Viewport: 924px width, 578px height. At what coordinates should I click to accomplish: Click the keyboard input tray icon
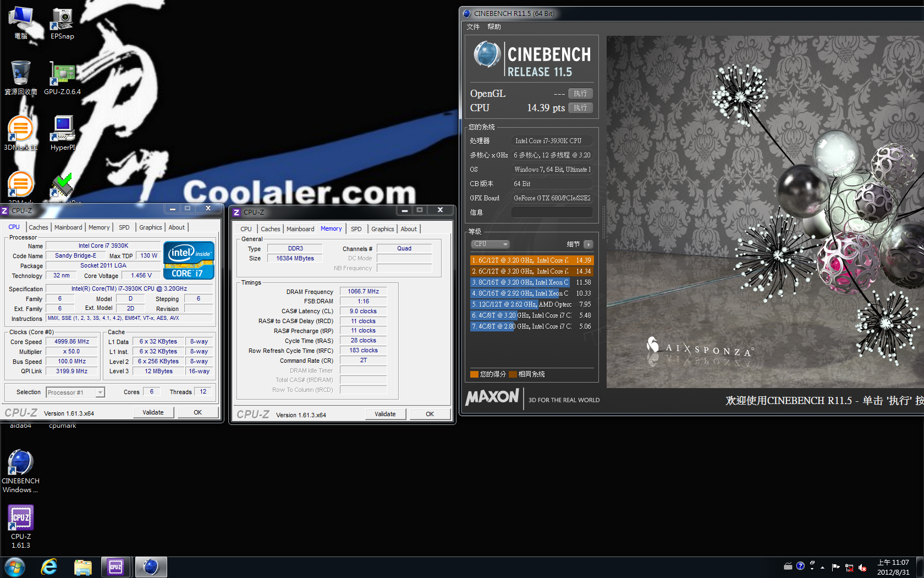(788, 566)
